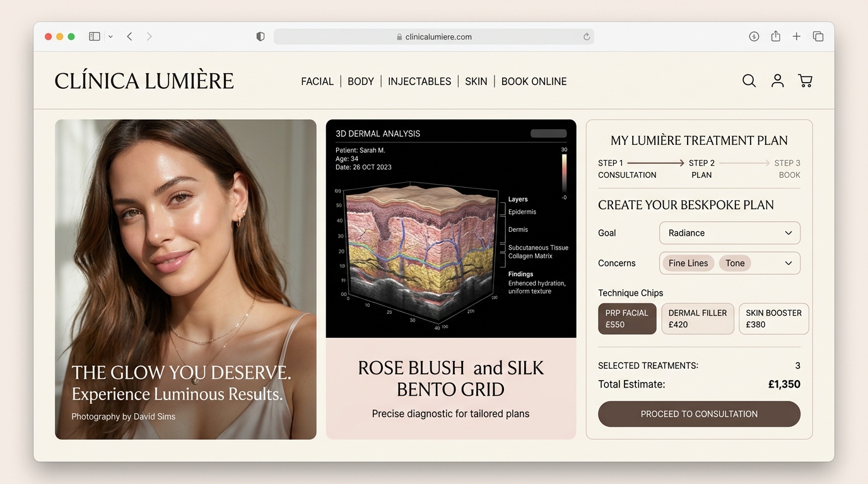Image resolution: width=868 pixels, height=484 pixels.
Task: Select STEP 2 PLAN in the progress
Action: pyautogui.click(x=701, y=169)
